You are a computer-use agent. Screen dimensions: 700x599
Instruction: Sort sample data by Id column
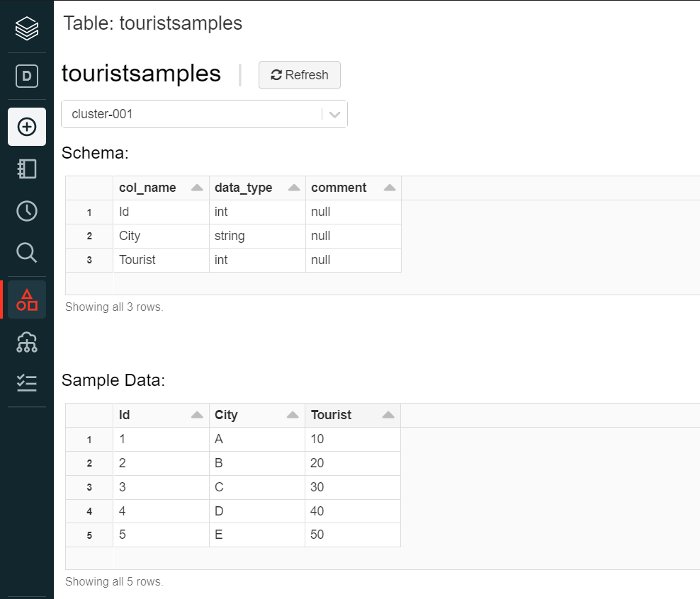pos(197,416)
